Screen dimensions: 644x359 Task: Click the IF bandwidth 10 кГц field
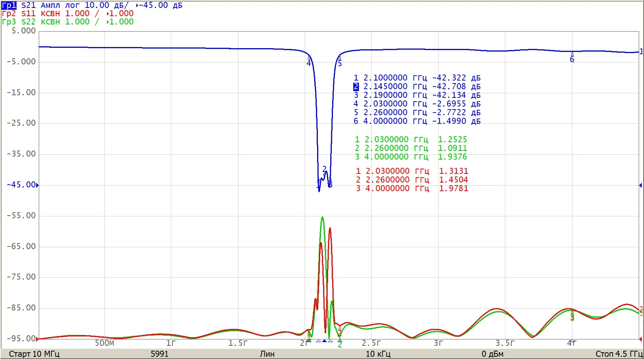coord(378,354)
